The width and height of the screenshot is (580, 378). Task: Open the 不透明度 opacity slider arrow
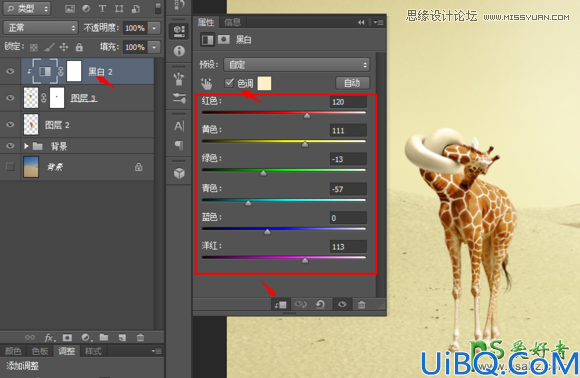[x=154, y=28]
